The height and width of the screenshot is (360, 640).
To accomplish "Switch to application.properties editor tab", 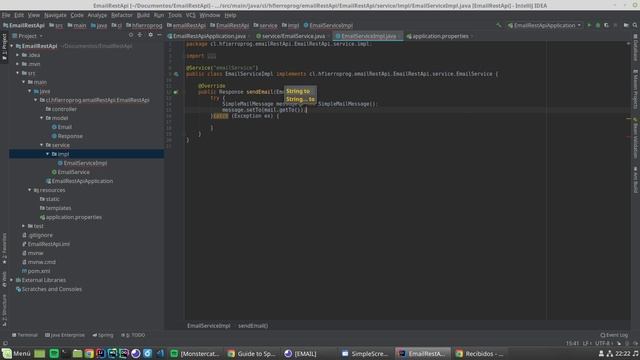I will click(x=440, y=36).
